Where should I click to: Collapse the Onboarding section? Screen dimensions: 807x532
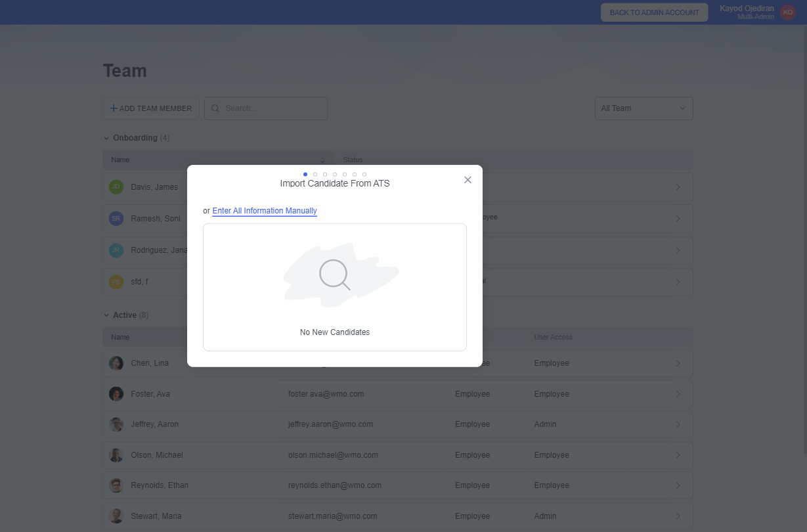click(x=106, y=138)
